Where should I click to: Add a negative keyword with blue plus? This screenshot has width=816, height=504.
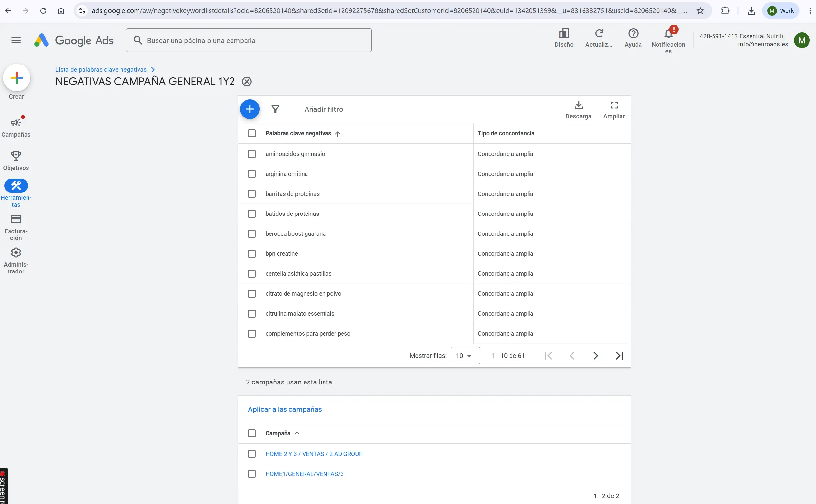click(250, 109)
